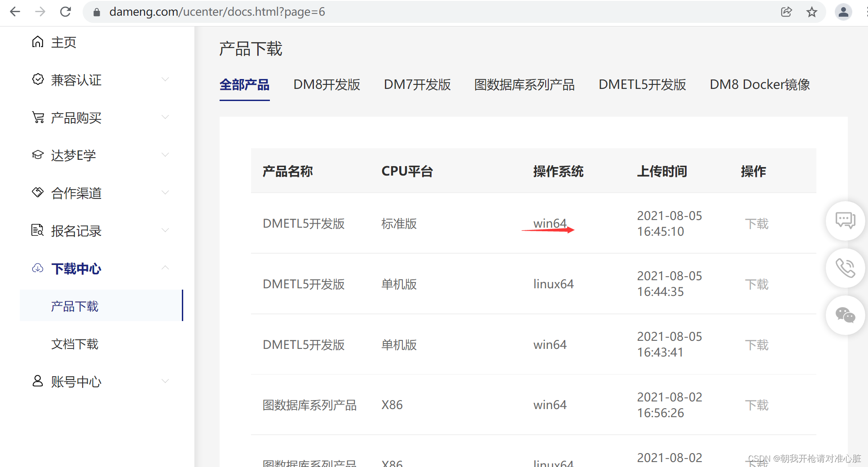Click the 账号中心 sidebar label
This screenshot has height=467, width=868.
[x=76, y=382]
